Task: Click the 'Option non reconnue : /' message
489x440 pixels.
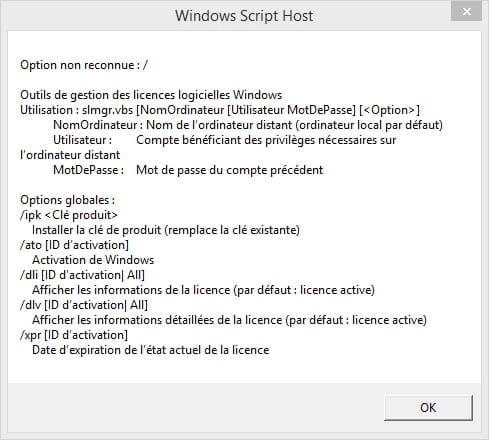Action: (84, 65)
